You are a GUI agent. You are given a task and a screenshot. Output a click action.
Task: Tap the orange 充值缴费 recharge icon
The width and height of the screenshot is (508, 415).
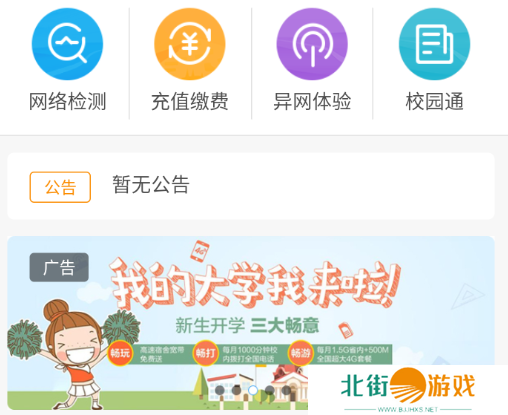[190, 44]
